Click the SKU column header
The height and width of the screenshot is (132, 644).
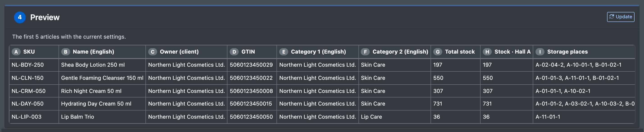click(34, 52)
